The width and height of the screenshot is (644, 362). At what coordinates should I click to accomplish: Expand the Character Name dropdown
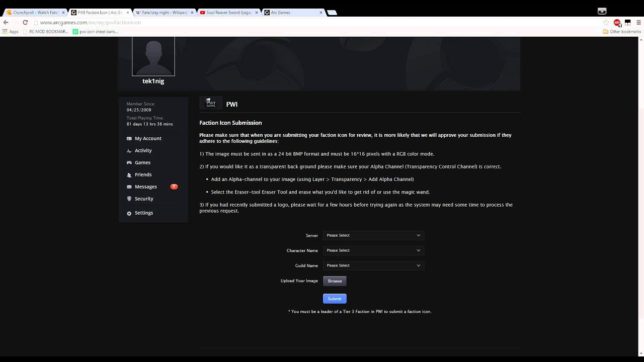tap(373, 250)
